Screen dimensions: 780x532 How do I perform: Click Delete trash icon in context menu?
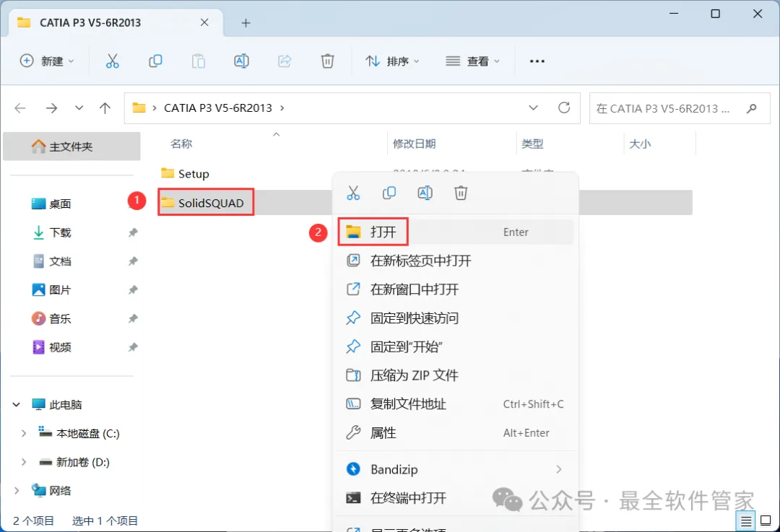coord(461,193)
